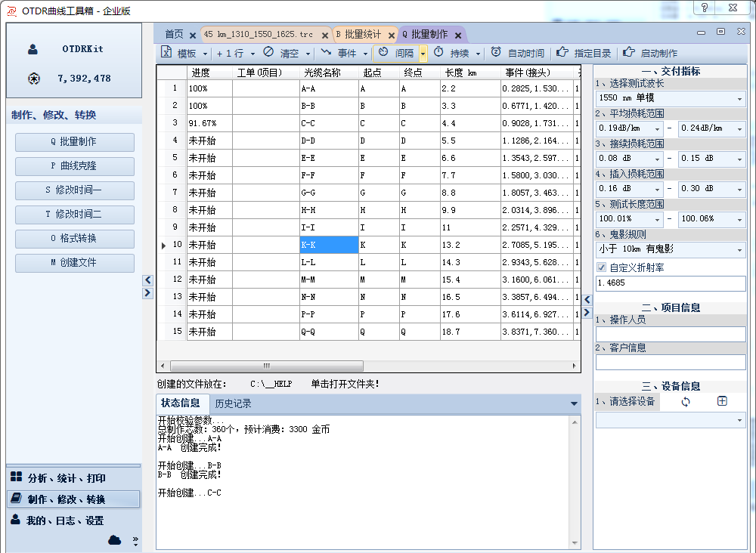
Task: Click the add device plus icon
Action: point(722,401)
